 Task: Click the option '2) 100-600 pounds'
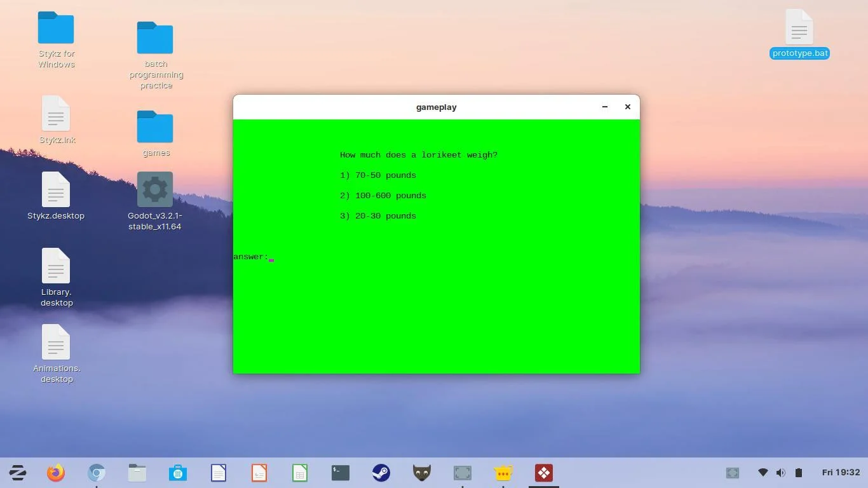tap(383, 196)
